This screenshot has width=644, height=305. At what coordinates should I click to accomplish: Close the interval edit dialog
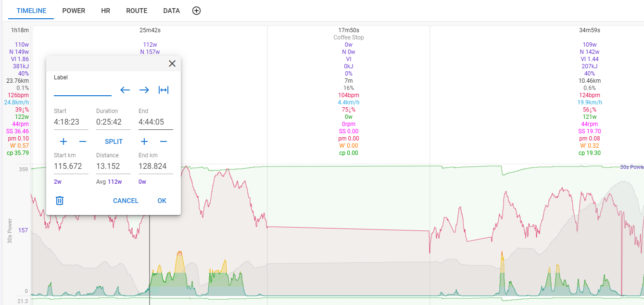coord(172,64)
